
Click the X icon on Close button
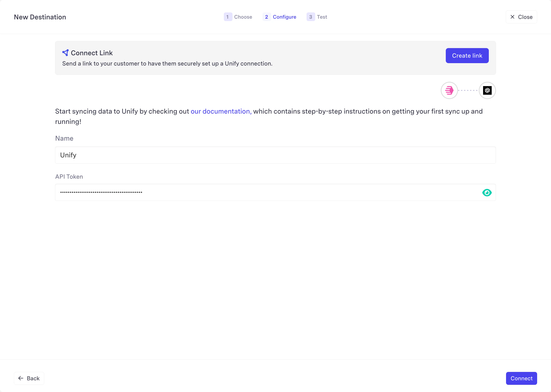[x=512, y=17]
